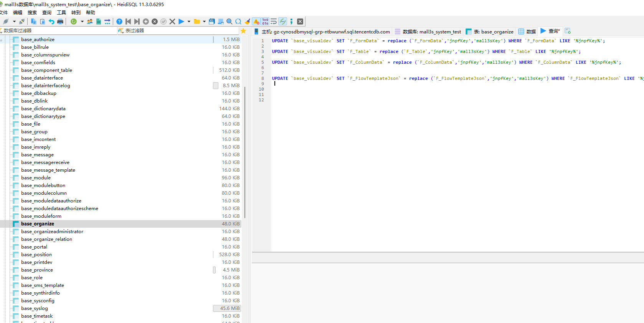Open the 文件 menu
The width and height of the screenshot is (644, 323).
point(4,13)
